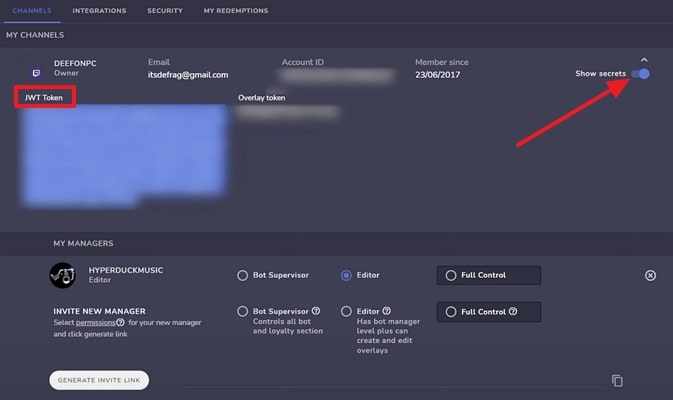Set HYPERDUCKMUSIC to Bot Supervisor role
The height and width of the screenshot is (400, 673).
click(x=243, y=275)
